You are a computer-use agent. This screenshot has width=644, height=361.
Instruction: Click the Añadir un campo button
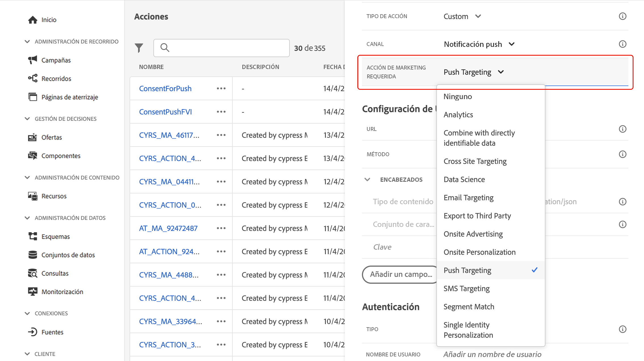tap(401, 274)
